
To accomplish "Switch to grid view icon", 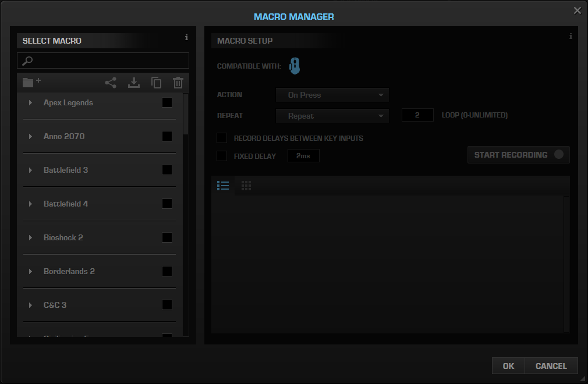I will [x=246, y=186].
